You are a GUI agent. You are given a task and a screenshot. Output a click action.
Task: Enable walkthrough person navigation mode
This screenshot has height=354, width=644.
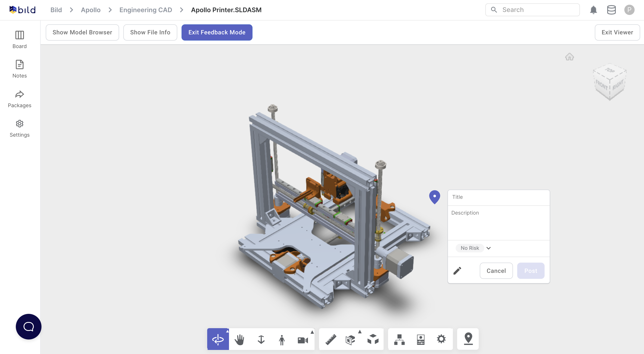coord(282,339)
